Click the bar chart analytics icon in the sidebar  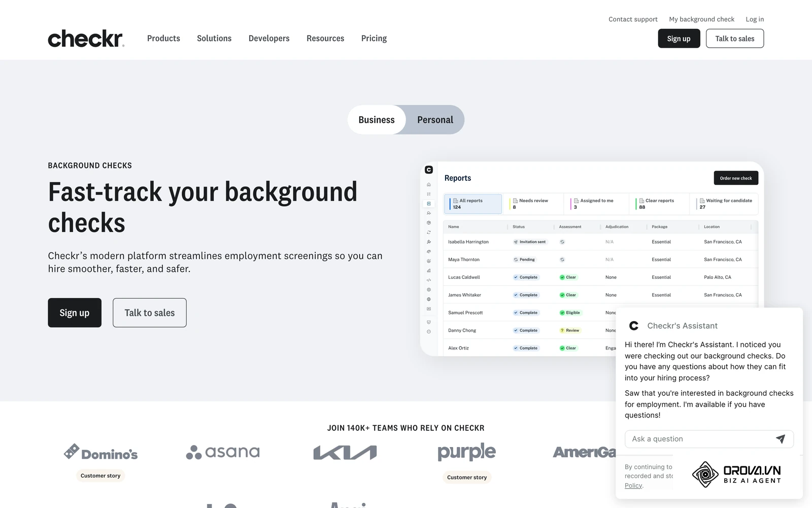coord(429,271)
